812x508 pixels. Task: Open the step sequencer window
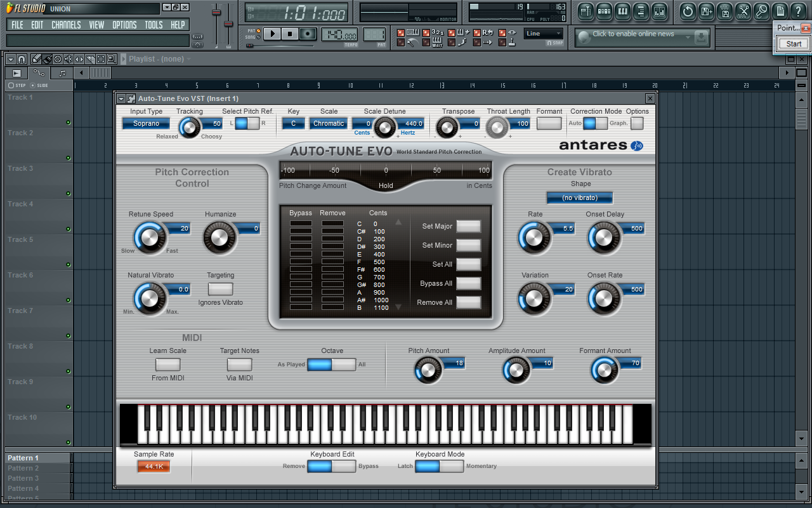[x=604, y=11]
